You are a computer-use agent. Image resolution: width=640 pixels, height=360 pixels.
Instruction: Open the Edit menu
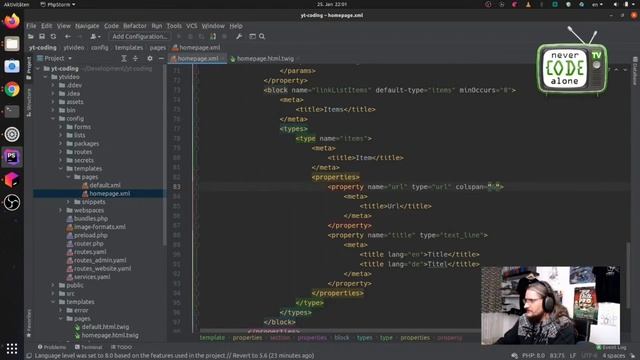pyautogui.click(x=47, y=26)
